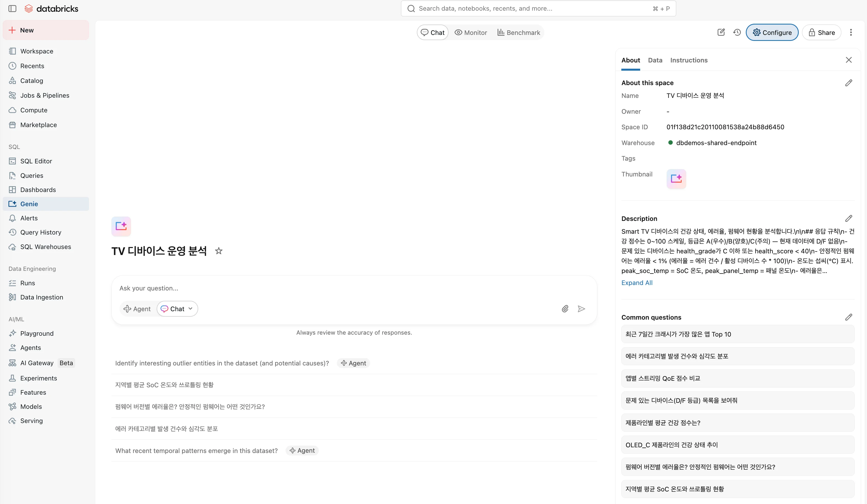Open the chat history clock icon
This screenshot has height=504, width=867.
[737, 32]
